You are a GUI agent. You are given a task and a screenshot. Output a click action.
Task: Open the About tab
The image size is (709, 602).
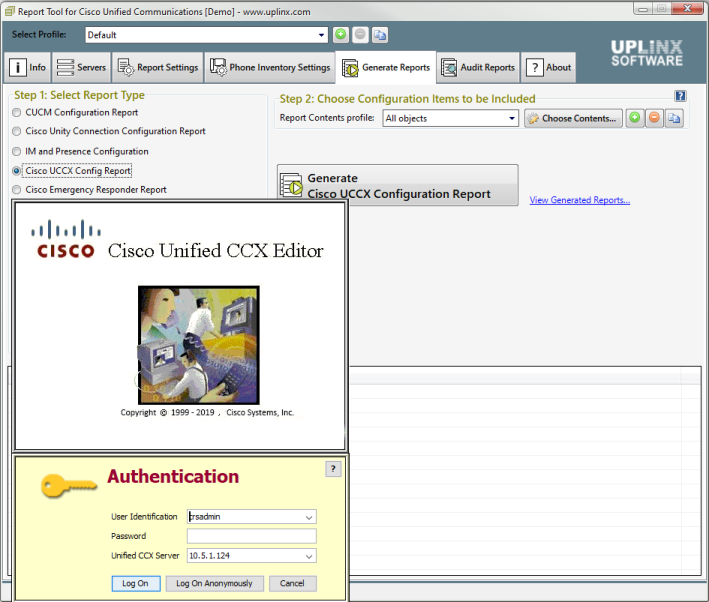click(548, 67)
